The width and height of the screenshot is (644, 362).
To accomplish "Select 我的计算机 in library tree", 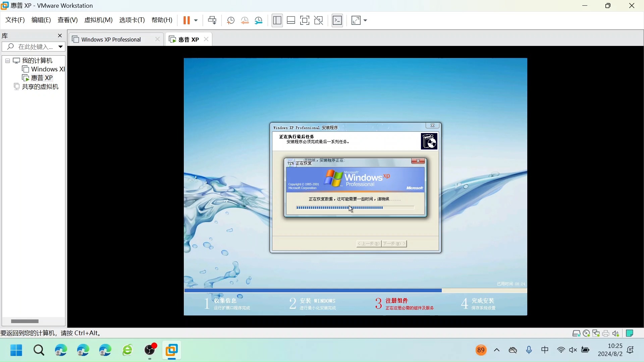I will [37, 61].
